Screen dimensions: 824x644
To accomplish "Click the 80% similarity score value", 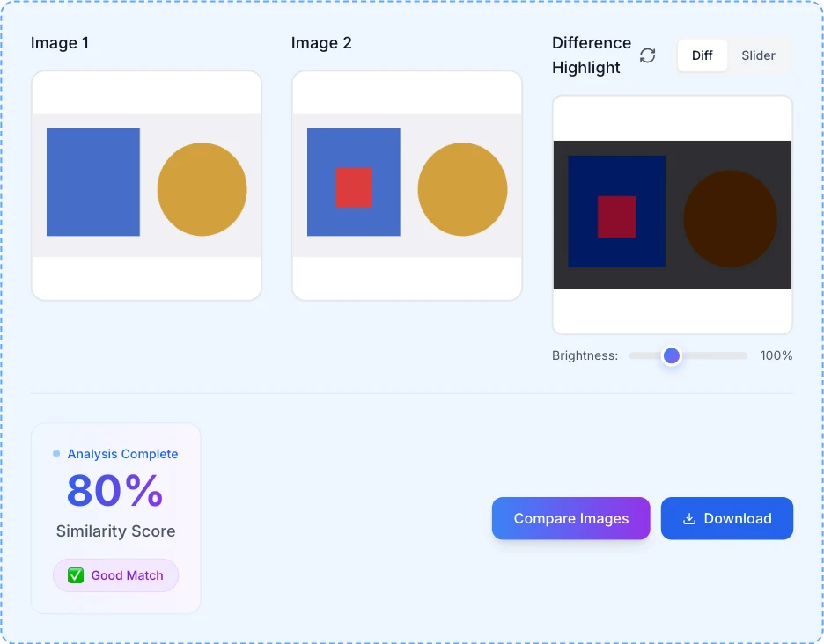I will point(115,491).
